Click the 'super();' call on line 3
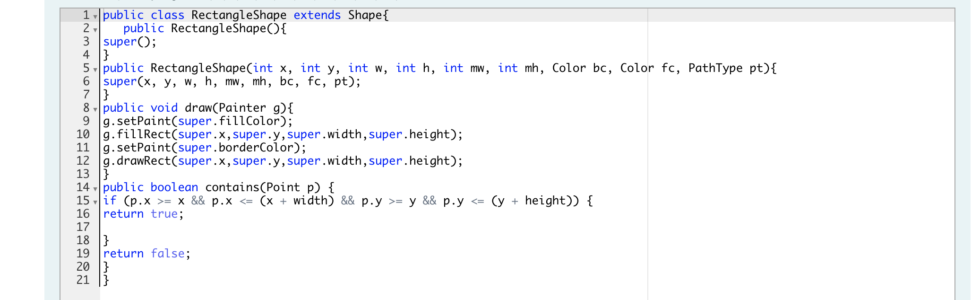Screen dimensions: 980x300 (129, 42)
